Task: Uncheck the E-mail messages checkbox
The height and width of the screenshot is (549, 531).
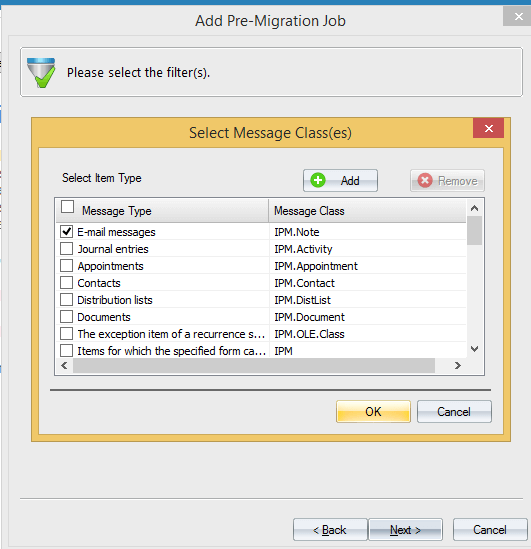Action: (67, 231)
